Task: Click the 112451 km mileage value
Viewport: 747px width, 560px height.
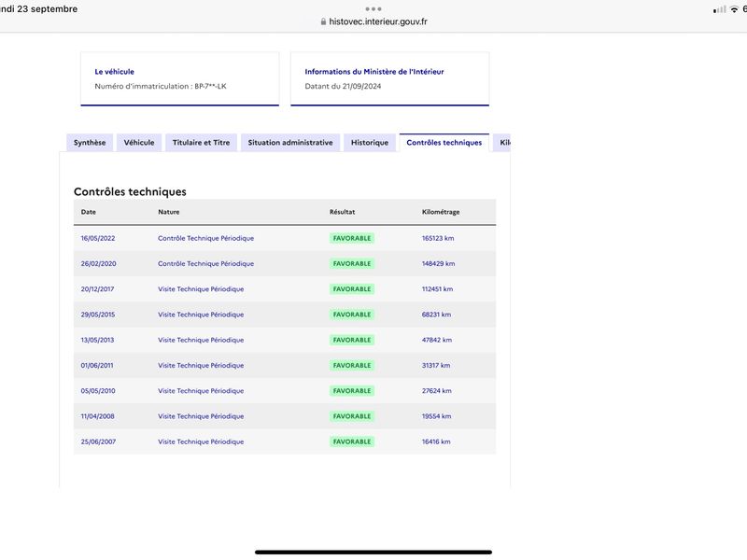Action: tap(437, 289)
